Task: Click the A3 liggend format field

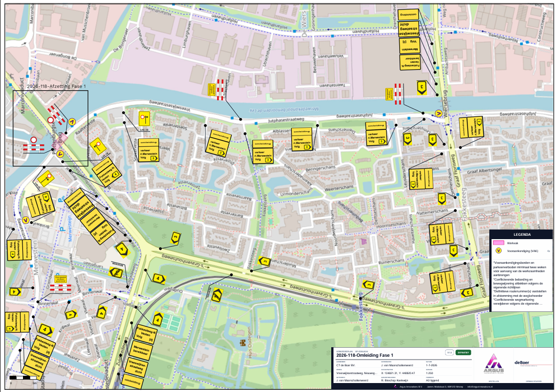Action: click(x=432, y=380)
